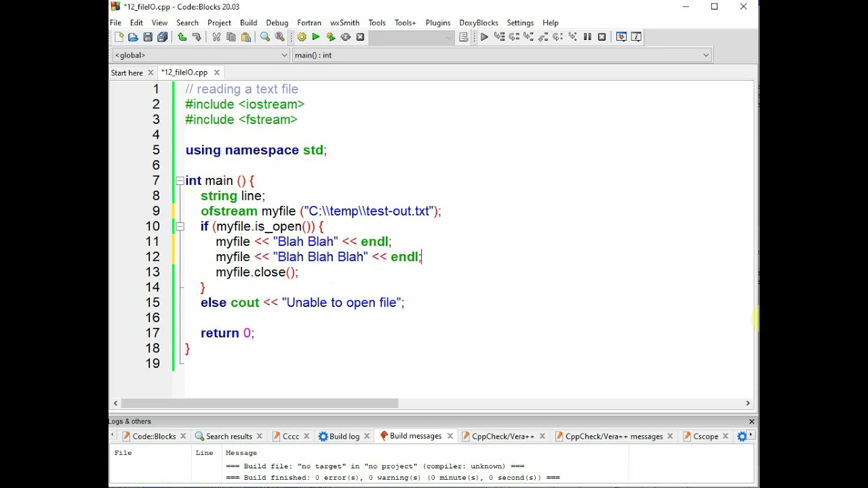Open the Build menu
The image size is (868, 488).
coord(248,22)
